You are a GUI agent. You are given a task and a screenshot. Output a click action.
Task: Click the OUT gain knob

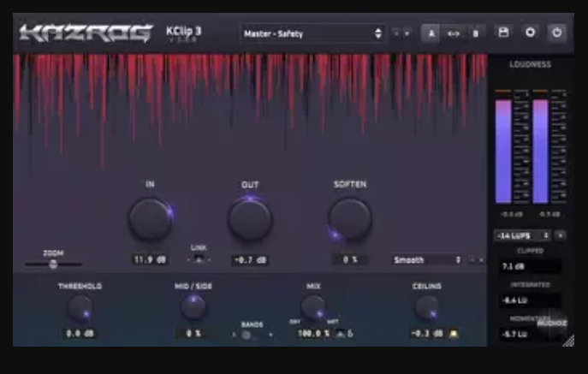[x=250, y=219]
